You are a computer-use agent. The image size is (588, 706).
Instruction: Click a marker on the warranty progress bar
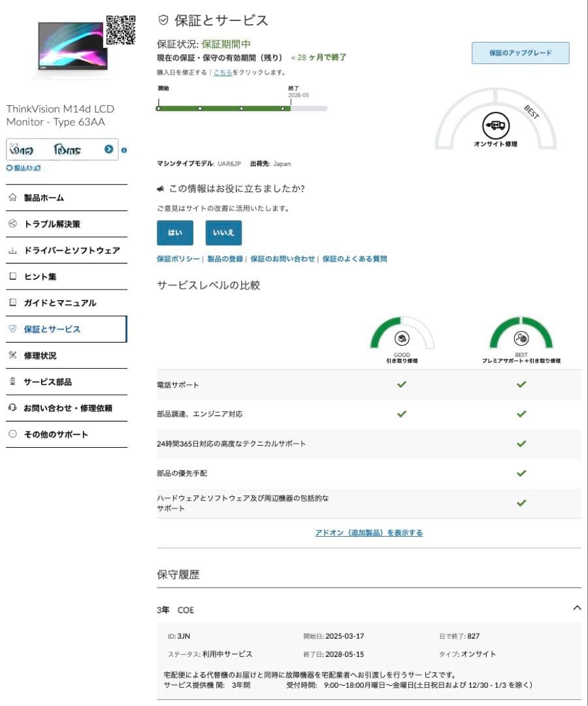coord(201,109)
